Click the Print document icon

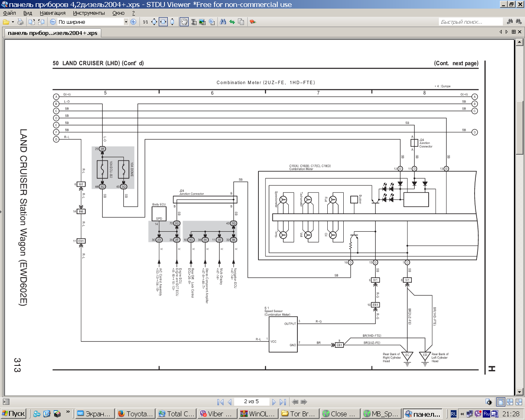(x=21, y=22)
